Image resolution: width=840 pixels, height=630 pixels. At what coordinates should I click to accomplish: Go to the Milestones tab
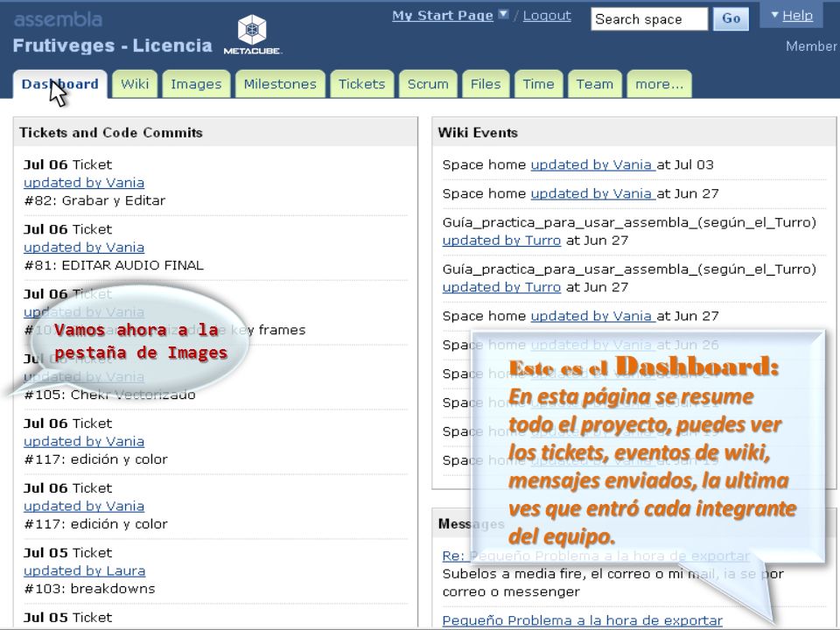[x=280, y=84]
